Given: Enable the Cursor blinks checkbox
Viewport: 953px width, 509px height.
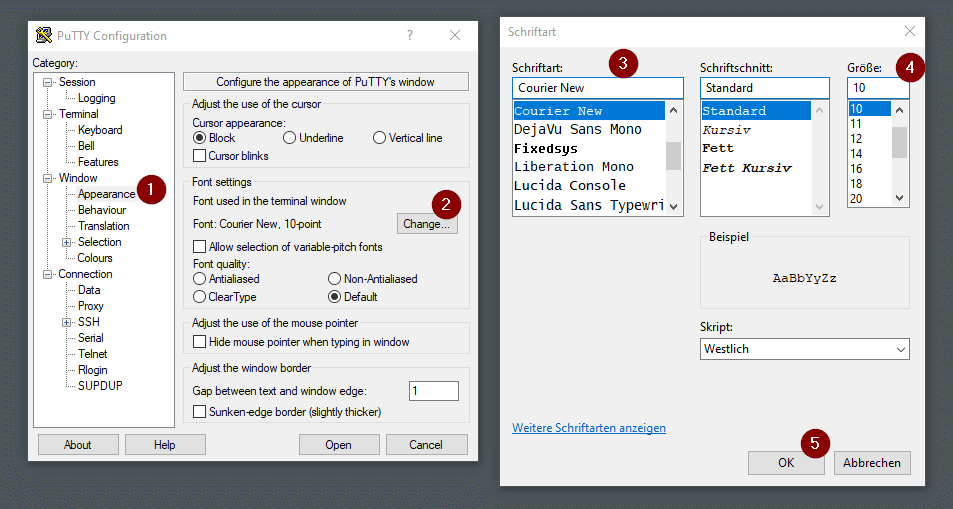Looking at the screenshot, I should point(200,156).
